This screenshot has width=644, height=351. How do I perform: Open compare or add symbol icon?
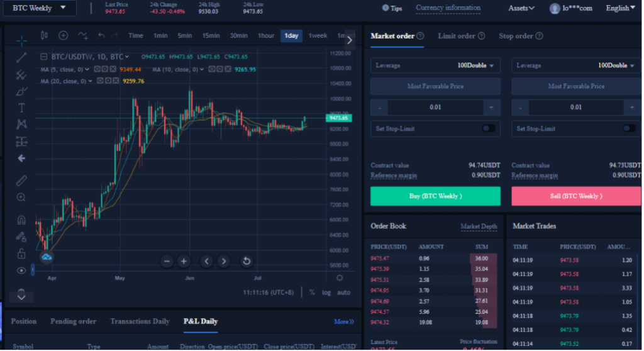[x=64, y=36]
